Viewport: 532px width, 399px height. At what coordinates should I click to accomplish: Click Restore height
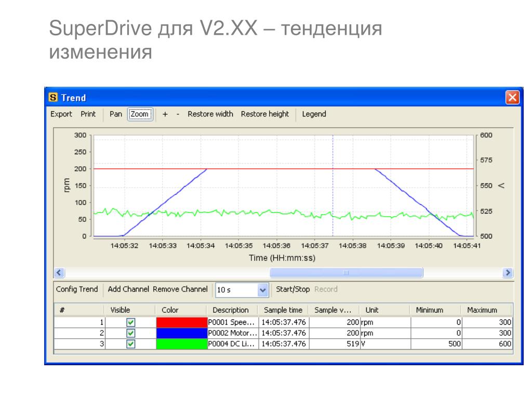click(265, 114)
